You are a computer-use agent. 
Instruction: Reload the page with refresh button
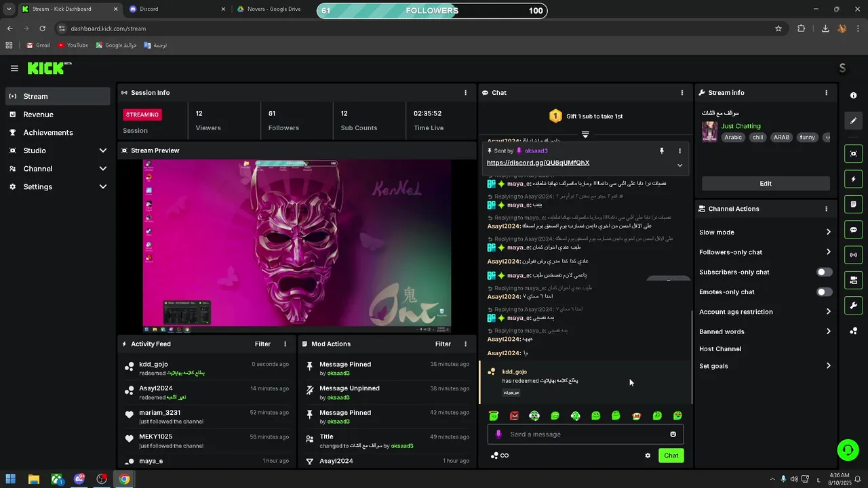[x=42, y=28]
